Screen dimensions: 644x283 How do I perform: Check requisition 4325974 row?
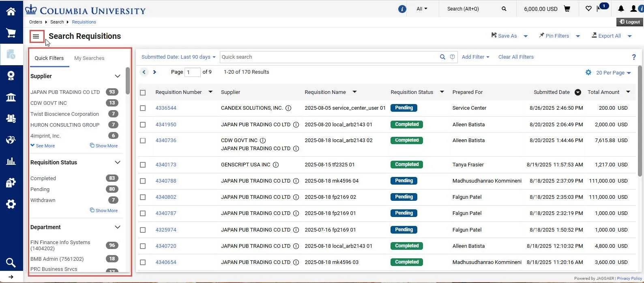click(143, 230)
